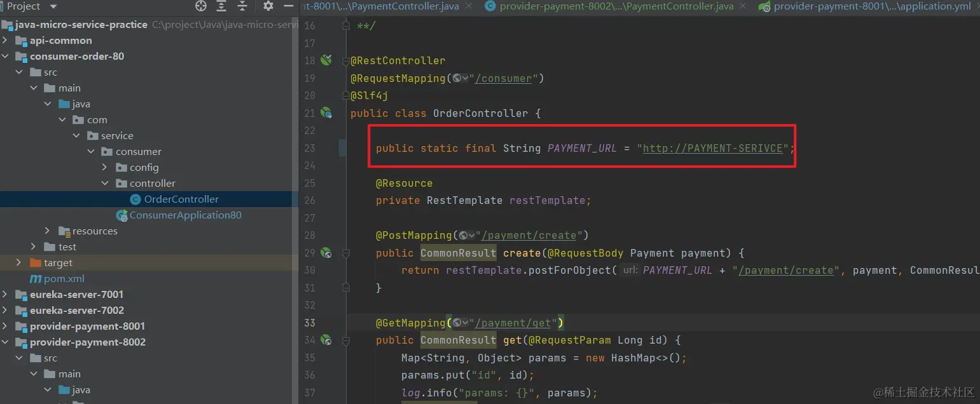Click the Expand All icon in Project toolbar
Screen dimensions: 980x404
point(221,6)
